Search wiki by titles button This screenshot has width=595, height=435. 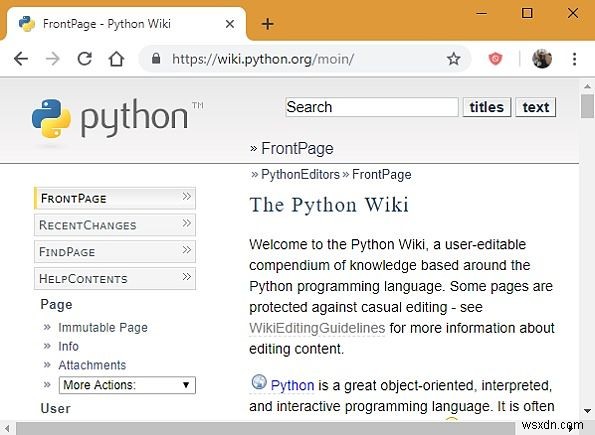487,107
